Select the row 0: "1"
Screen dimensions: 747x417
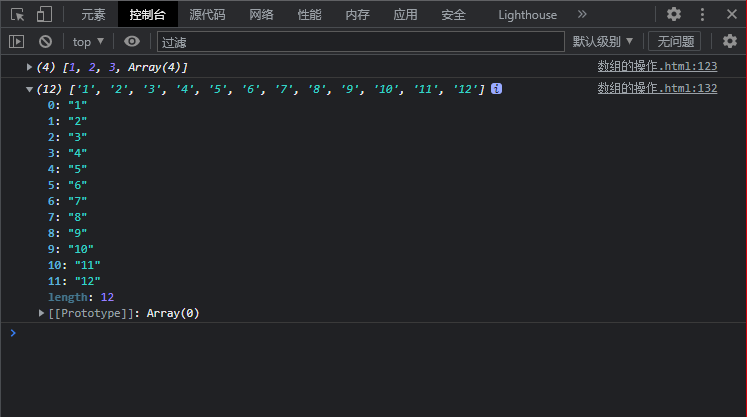click(67, 105)
